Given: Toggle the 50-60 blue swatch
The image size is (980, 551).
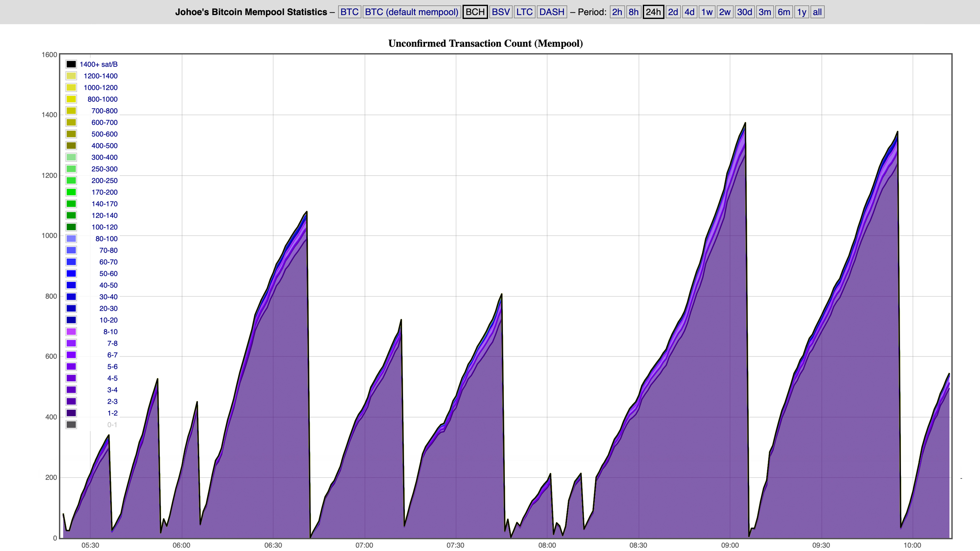Looking at the screenshot, I should pyautogui.click(x=71, y=273).
